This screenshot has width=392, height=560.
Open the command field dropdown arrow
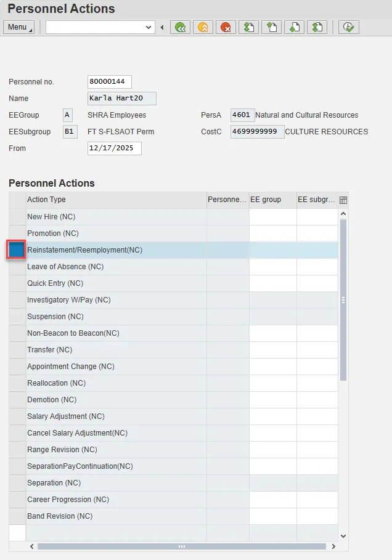click(x=149, y=27)
